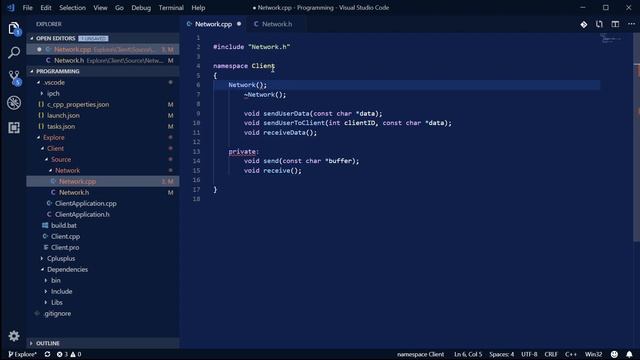Open the Debug view icon
The image size is (640, 360).
point(14,102)
